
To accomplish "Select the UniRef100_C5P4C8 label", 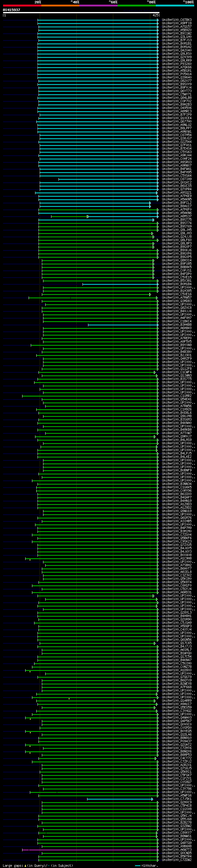I will point(176,806).
